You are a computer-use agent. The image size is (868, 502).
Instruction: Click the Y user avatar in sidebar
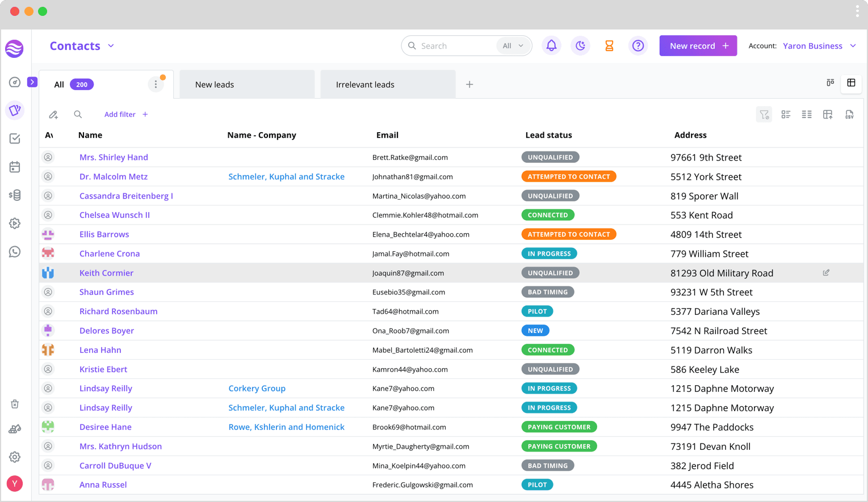[15, 484]
